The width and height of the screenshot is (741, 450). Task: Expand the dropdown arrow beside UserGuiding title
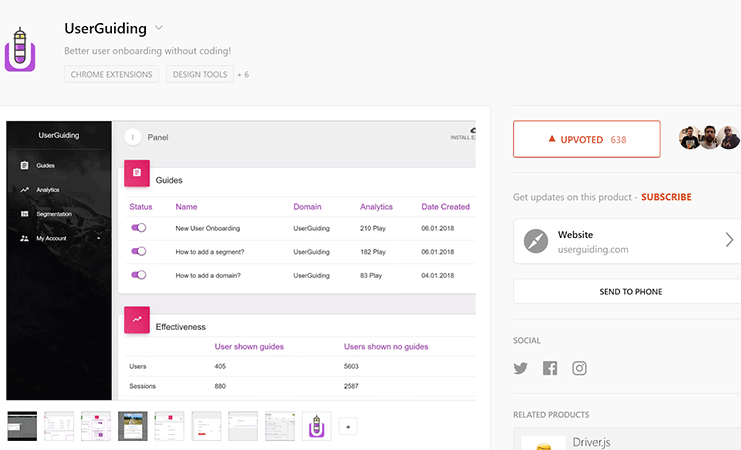(159, 28)
